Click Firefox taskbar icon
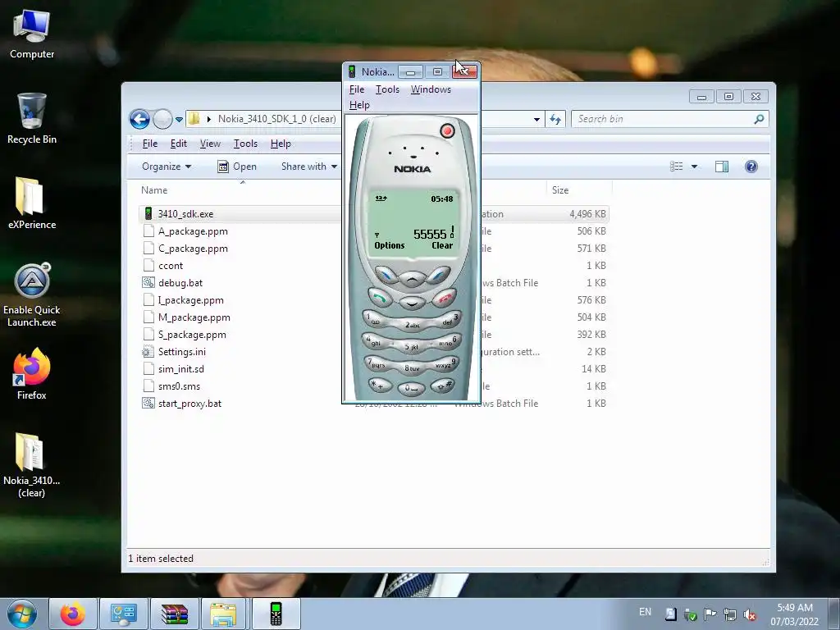 [73, 614]
